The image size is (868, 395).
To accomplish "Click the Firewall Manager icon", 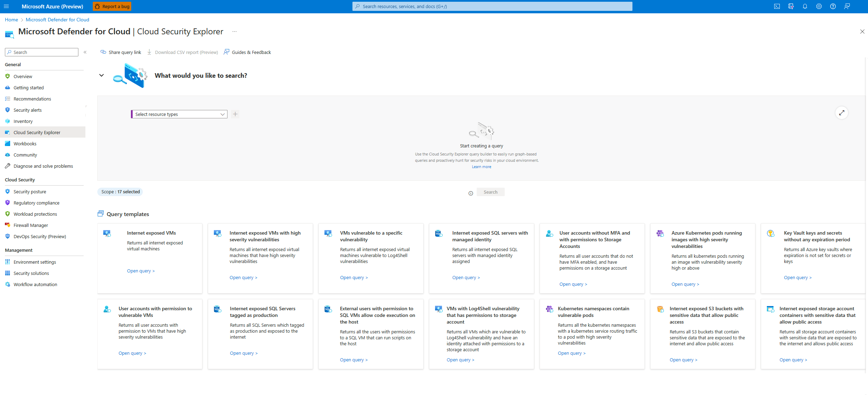I will 8,225.
